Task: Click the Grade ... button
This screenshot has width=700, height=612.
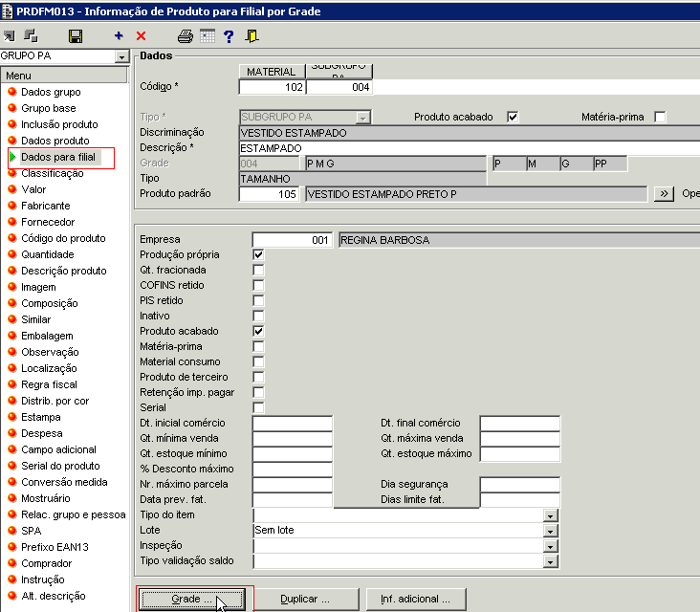Action: 191,599
